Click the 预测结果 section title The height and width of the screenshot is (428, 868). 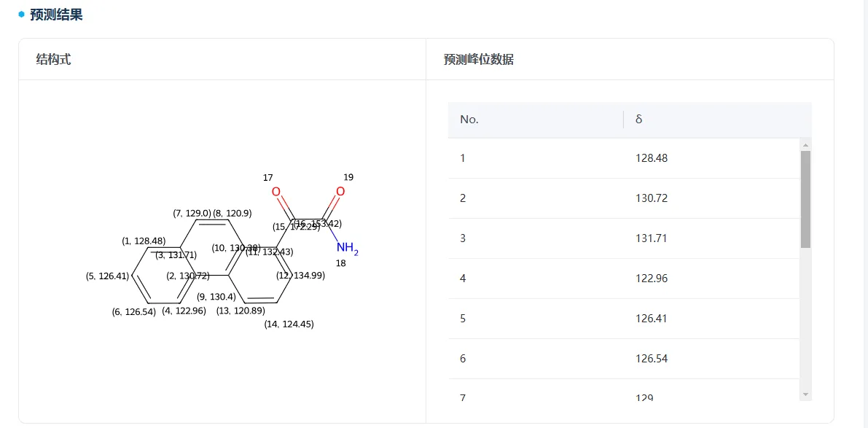pyautogui.click(x=56, y=15)
